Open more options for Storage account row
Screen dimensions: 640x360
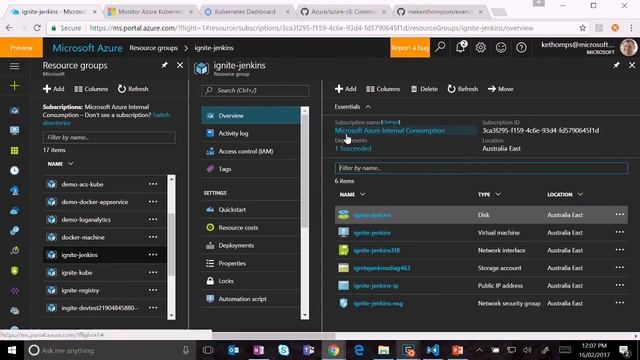pos(619,267)
